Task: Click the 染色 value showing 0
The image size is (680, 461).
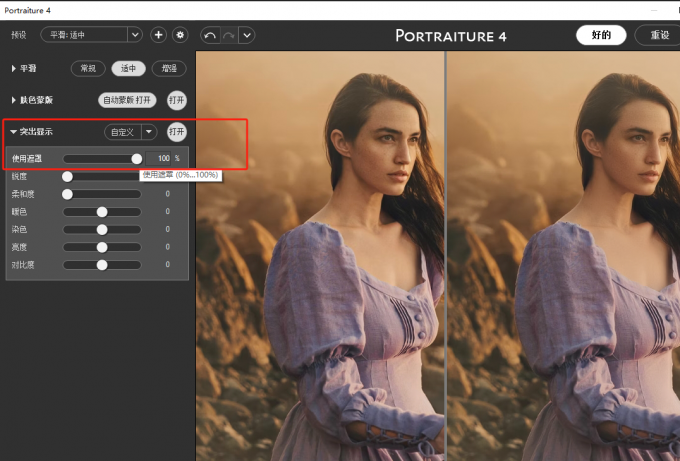Action: click(167, 229)
